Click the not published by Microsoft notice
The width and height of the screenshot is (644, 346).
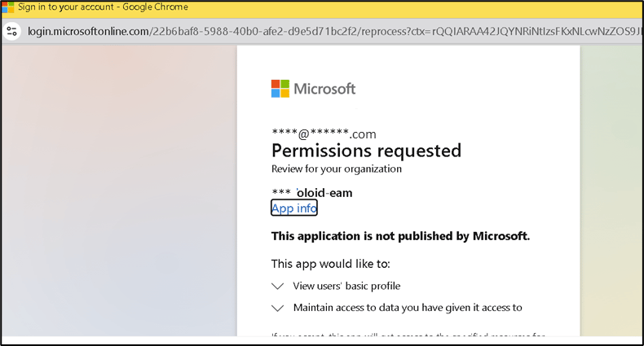pyautogui.click(x=400, y=236)
